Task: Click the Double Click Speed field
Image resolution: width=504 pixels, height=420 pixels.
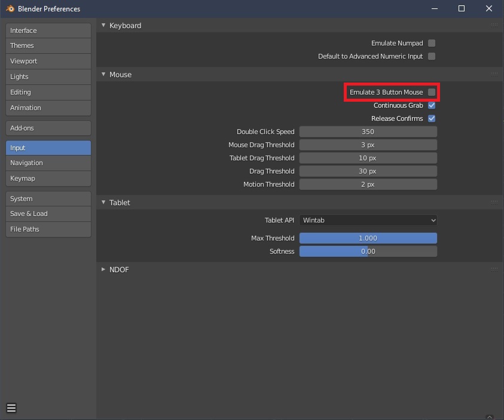Action: 368,132
